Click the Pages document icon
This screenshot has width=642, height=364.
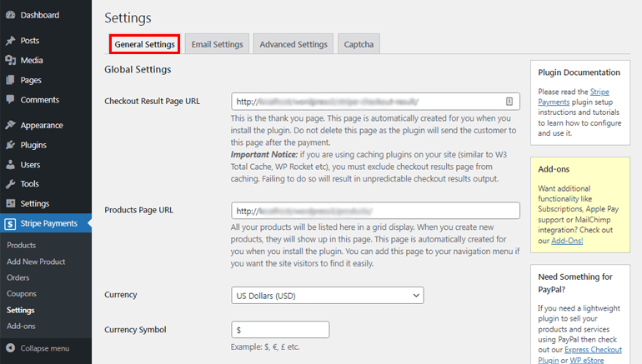tap(10, 80)
